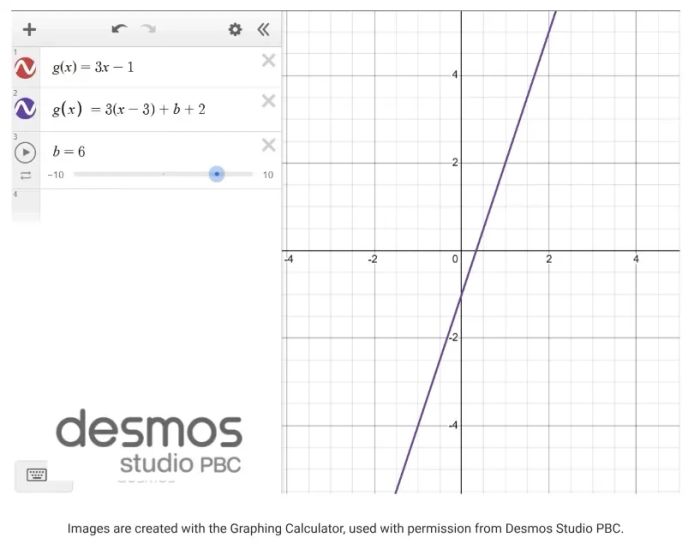The width and height of the screenshot is (700, 549).
Task: Delete the expression g(x)=3x−1
Action: pos(268,60)
